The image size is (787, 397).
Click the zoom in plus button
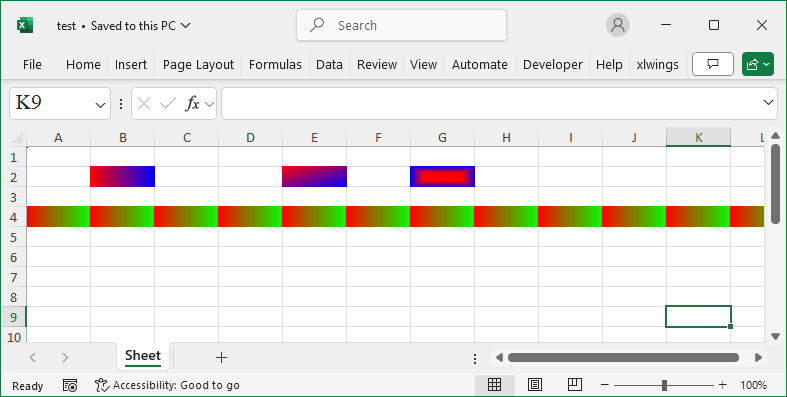click(722, 385)
